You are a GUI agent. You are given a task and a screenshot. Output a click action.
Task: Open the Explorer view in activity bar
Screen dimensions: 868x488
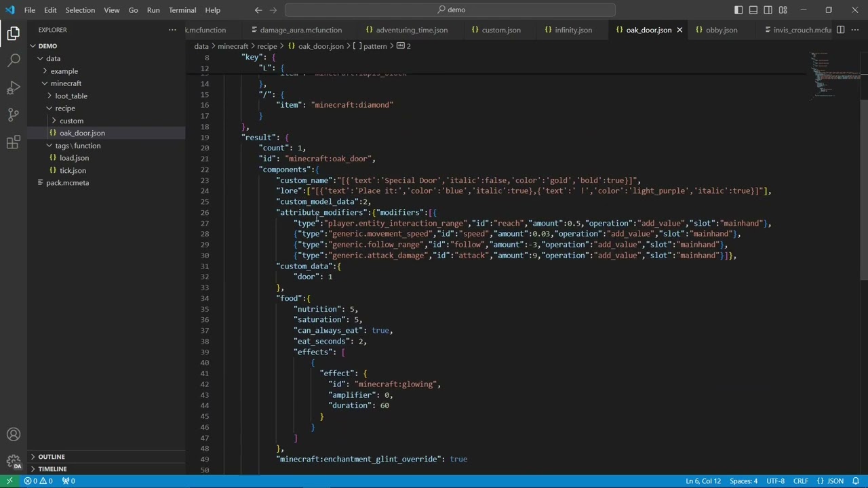tap(14, 33)
